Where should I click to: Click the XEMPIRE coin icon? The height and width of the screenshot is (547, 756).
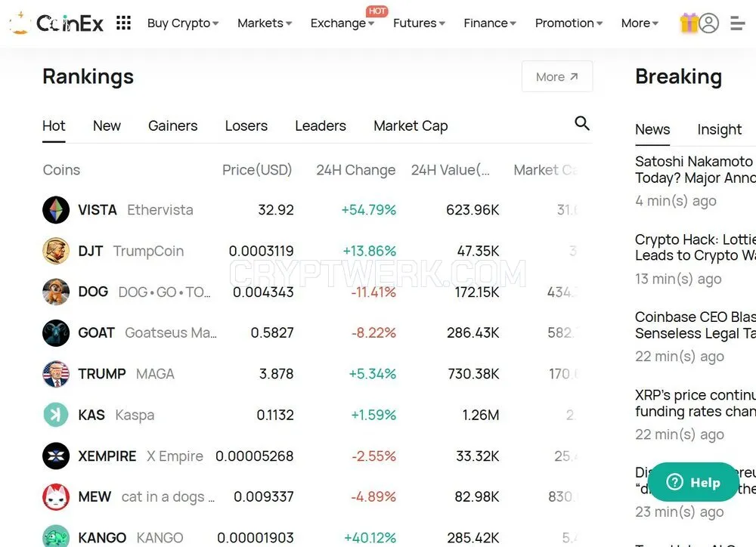56,456
